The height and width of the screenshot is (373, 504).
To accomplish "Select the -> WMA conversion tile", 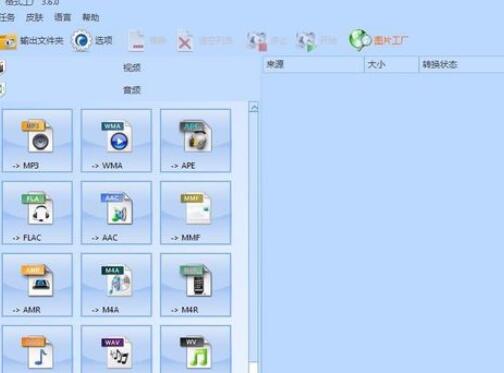I will pos(116,140).
